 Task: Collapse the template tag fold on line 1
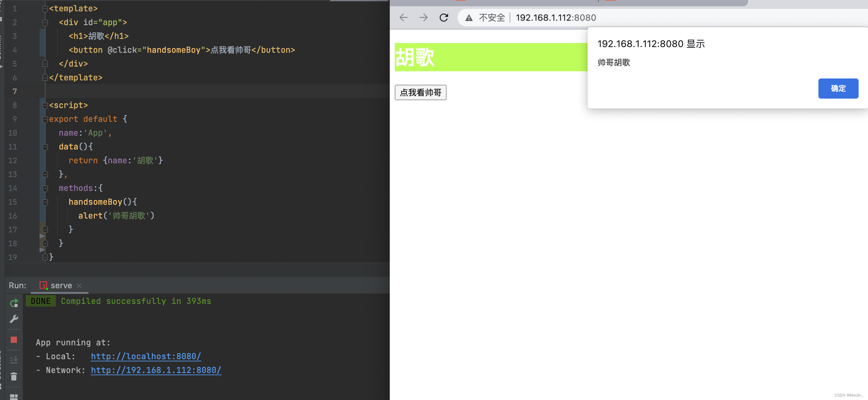45,9
